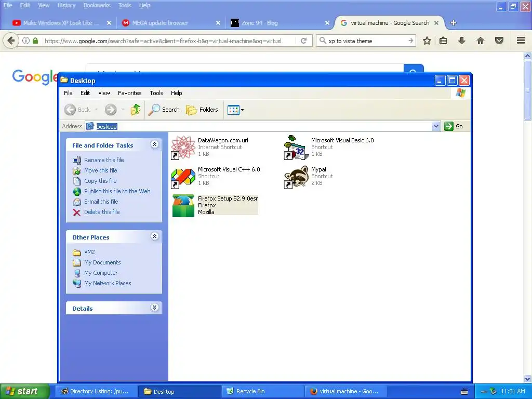
Task: Click Delete this file
Action: click(x=102, y=212)
